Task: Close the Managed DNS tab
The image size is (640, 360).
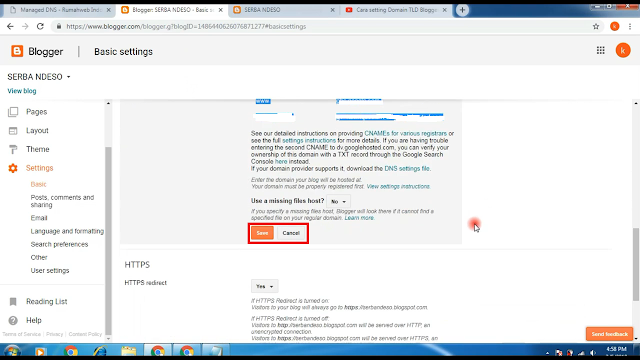Action: point(109,10)
